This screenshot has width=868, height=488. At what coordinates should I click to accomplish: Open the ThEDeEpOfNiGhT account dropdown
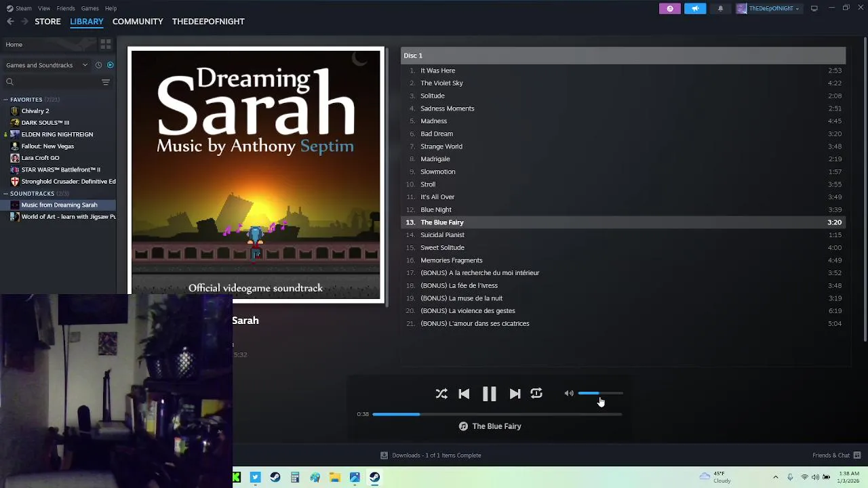point(768,8)
